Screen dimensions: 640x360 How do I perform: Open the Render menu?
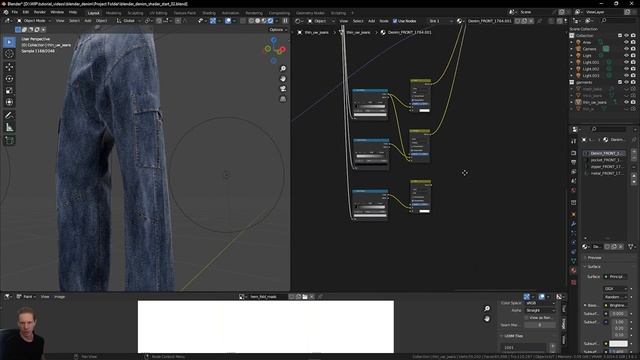[40, 12]
